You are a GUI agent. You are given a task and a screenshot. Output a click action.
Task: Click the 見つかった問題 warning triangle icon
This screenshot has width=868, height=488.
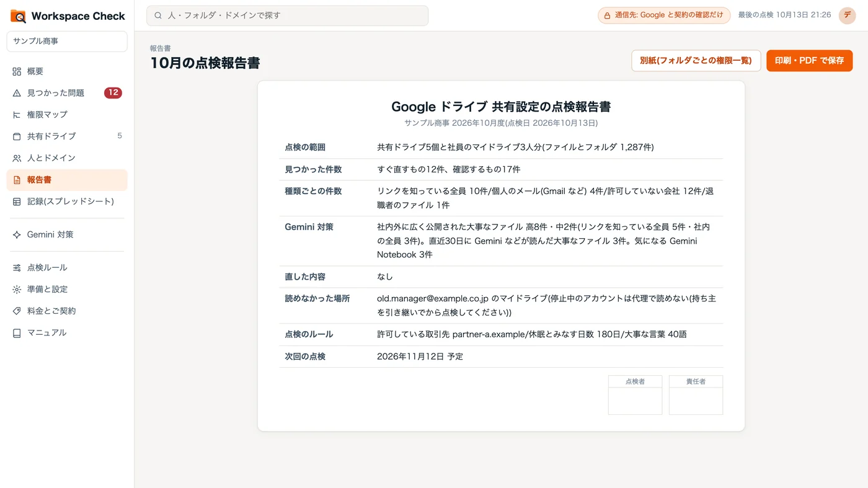(x=17, y=93)
